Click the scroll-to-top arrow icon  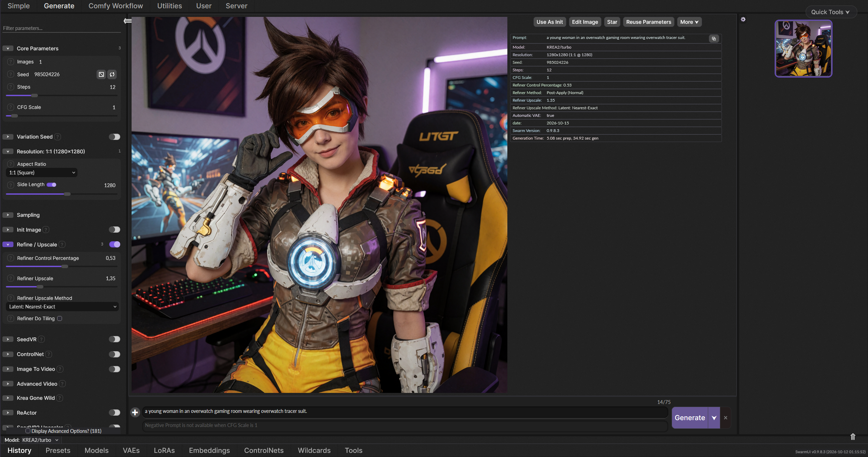point(853,437)
